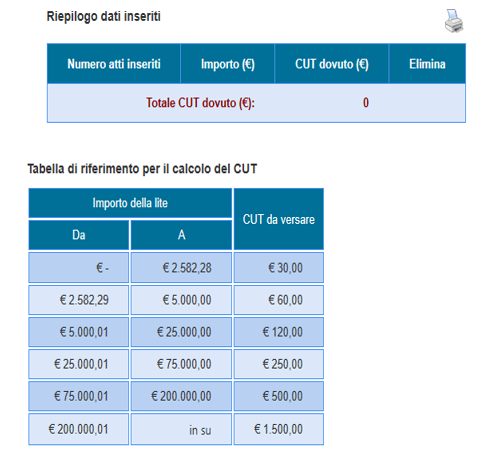Select the 'CUT dovuto (€)' column header
Screen dimensions: 478x467
(332, 64)
